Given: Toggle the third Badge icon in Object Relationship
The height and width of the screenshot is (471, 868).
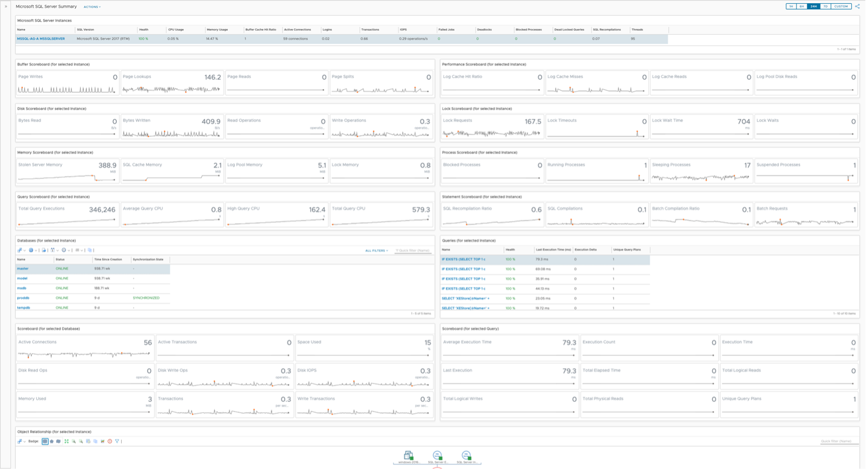Looking at the screenshot, I should click(58, 441).
